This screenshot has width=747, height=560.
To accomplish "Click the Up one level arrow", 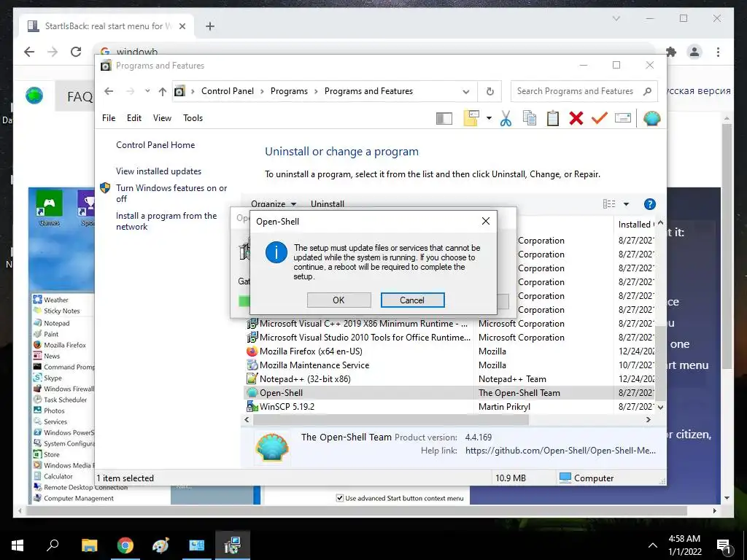I will [x=163, y=91].
